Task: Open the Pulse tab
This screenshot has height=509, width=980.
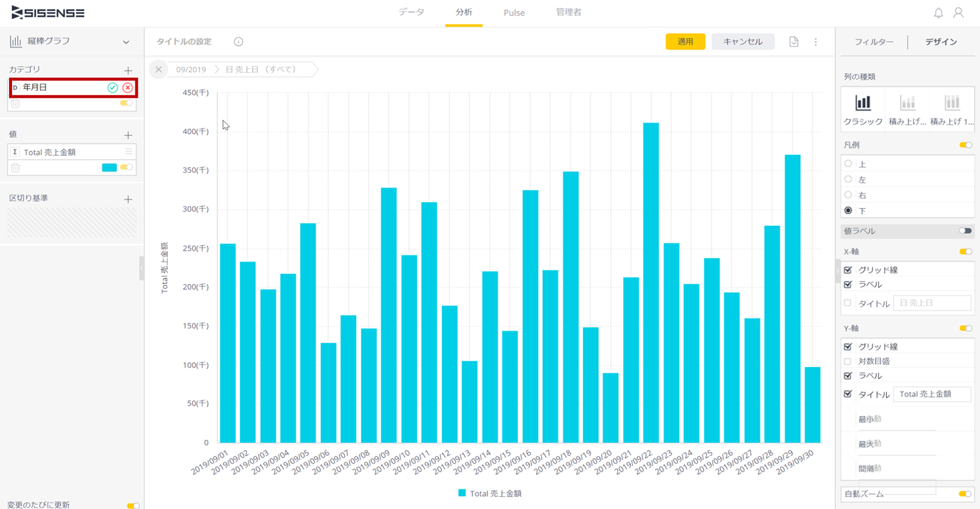Action: [x=514, y=13]
